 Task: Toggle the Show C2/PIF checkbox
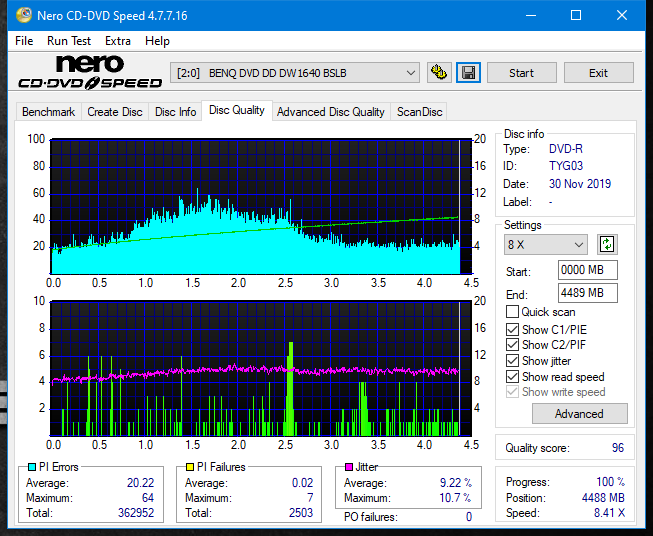512,345
